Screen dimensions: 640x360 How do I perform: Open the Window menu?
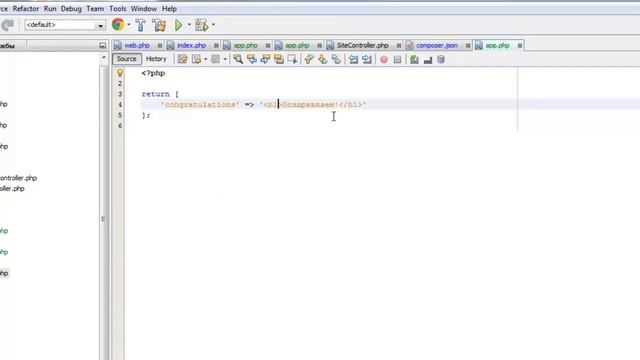click(x=144, y=9)
